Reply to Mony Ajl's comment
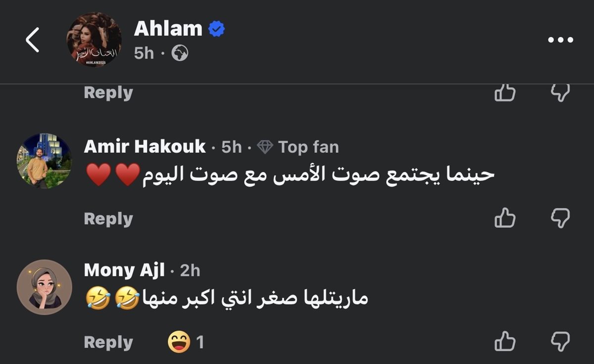 pos(108,342)
